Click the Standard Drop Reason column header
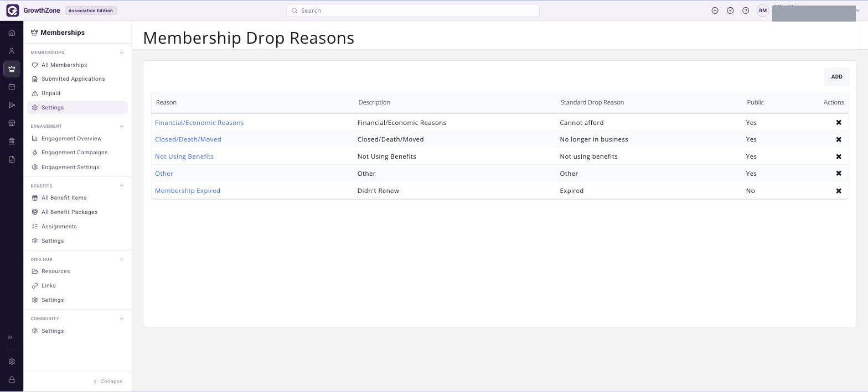The image size is (868, 392). [x=592, y=102]
